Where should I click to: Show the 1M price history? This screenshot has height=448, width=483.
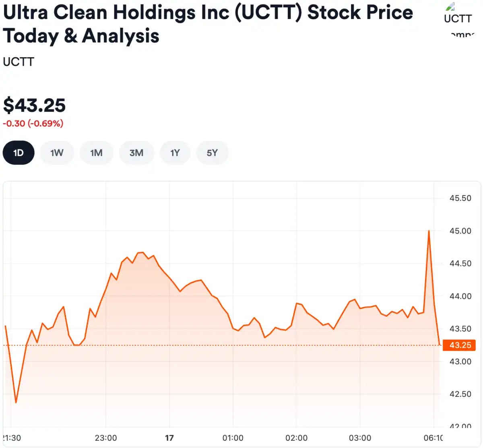[x=96, y=153]
